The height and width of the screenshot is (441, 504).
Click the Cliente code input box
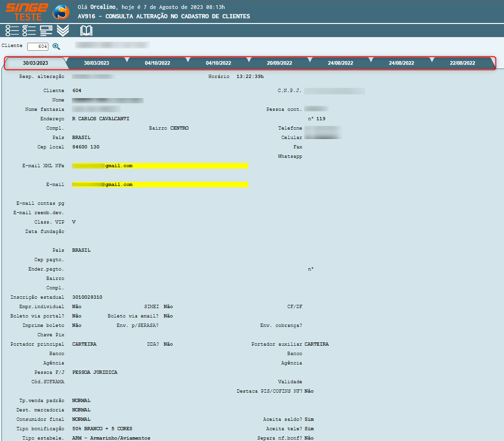pos(38,46)
